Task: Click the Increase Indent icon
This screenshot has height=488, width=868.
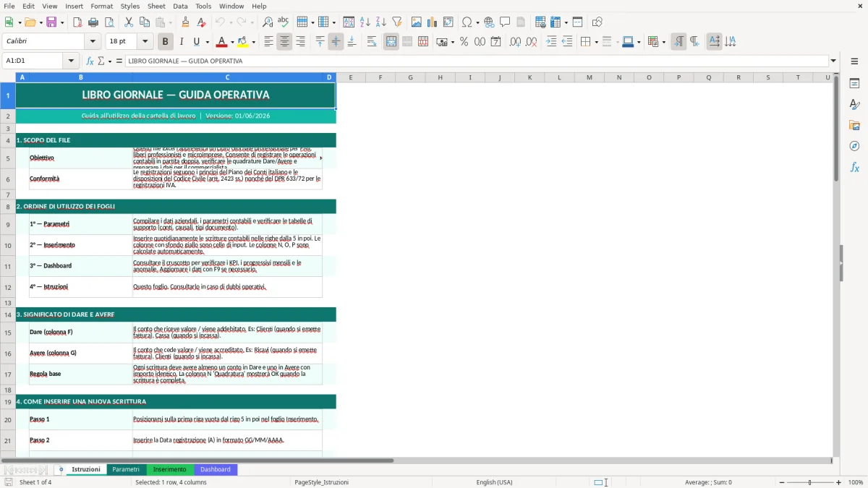Action: 551,42
